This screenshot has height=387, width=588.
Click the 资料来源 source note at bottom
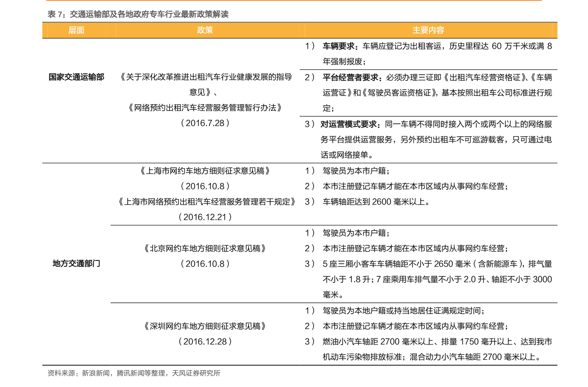tap(134, 373)
